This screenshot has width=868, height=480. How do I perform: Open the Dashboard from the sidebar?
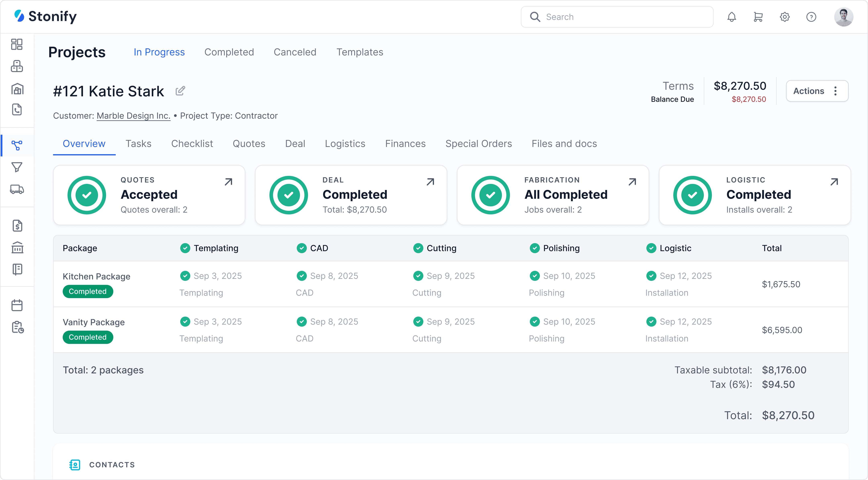click(x=16, y=44)
